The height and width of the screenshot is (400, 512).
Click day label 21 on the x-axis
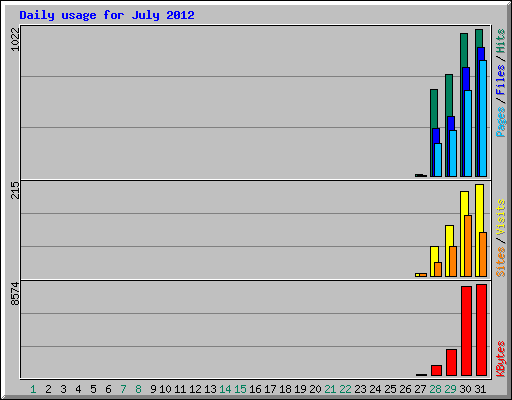[x=330, y=389]
